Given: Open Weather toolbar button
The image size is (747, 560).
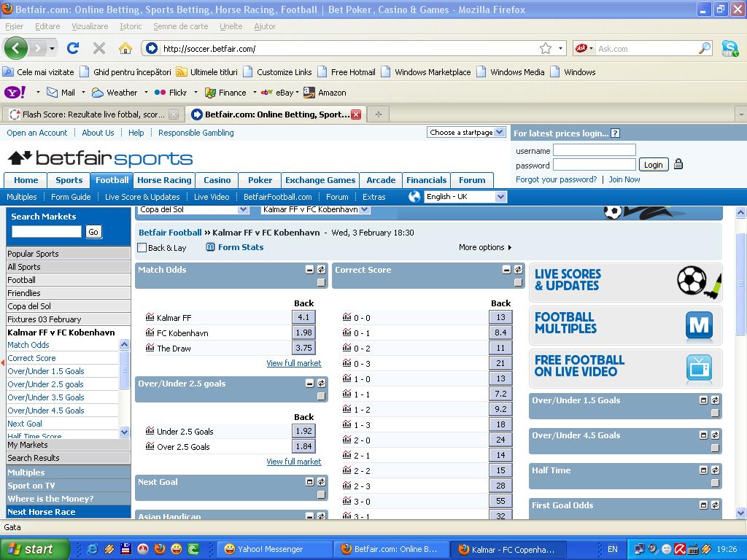Looking at the screenshot, I should click(115, 93).
